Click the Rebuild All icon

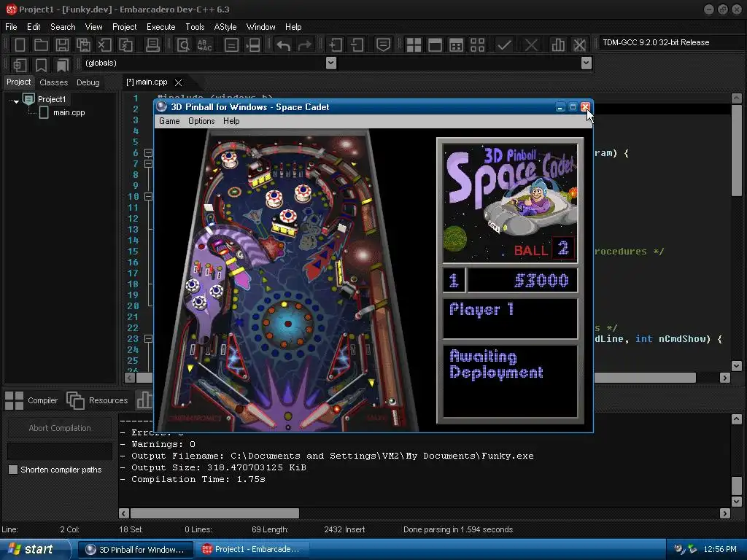477,44
